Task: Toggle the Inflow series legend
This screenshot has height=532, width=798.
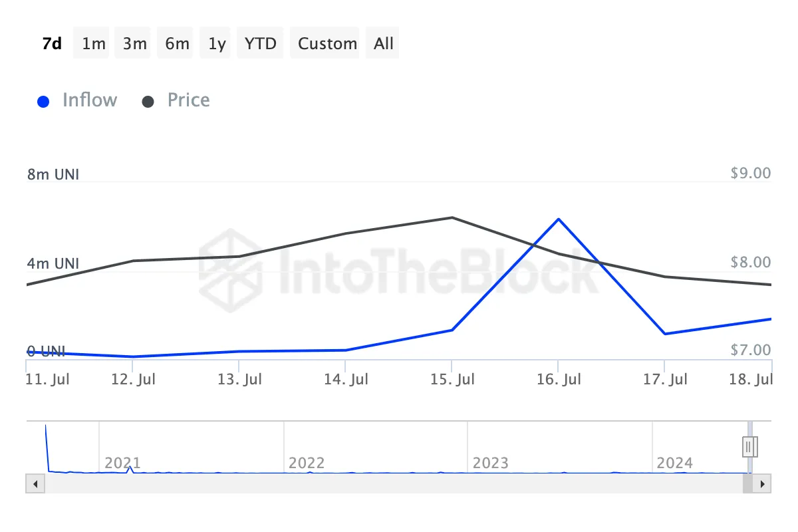Action: (89, 100)
